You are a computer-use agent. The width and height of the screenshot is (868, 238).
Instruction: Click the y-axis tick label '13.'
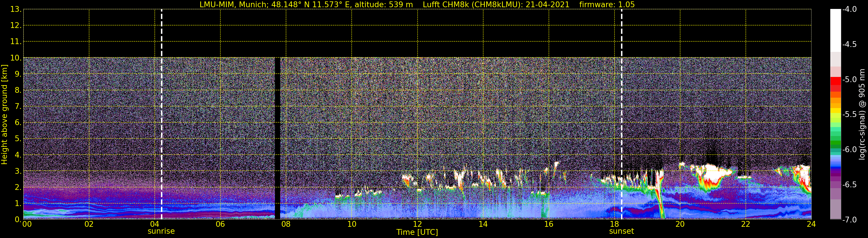[16, 10]
